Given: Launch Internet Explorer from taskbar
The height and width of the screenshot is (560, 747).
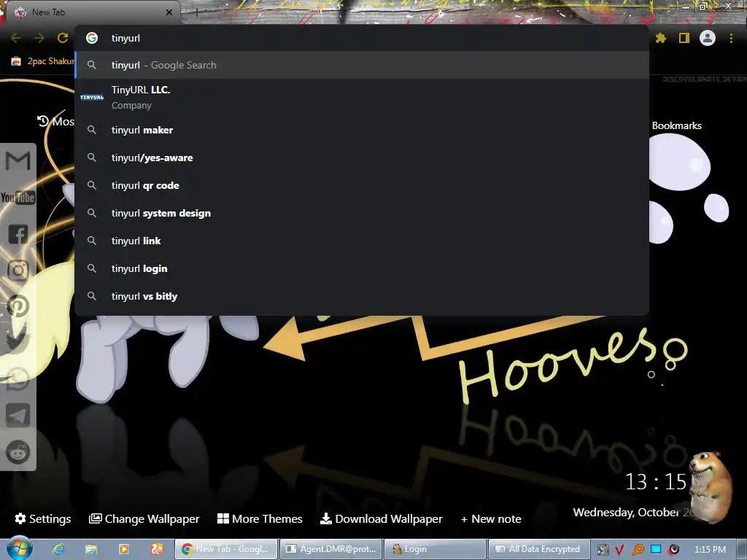Looking at the screenshot, I should 58,549.
